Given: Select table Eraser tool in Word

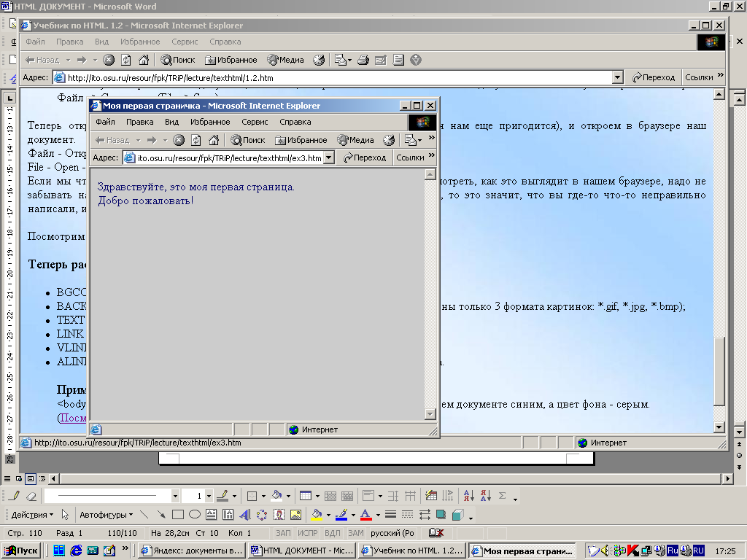Looking at the screenshot, I should coord(31,496).
